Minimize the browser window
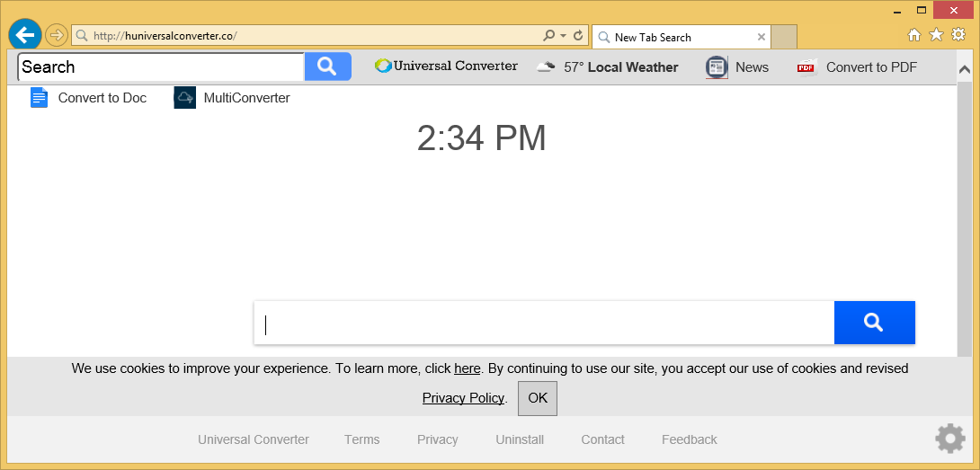The image size is (980, 470). point(897,11)
